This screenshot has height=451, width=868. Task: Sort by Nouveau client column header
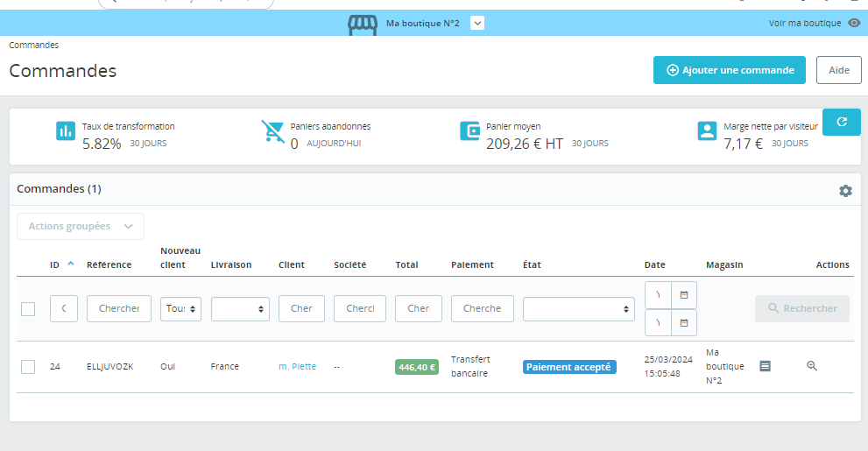(x=180, y=257)
